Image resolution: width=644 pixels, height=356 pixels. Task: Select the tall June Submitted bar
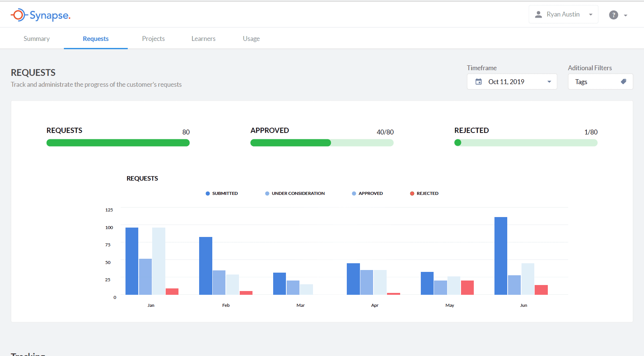[x=500, y=255]
